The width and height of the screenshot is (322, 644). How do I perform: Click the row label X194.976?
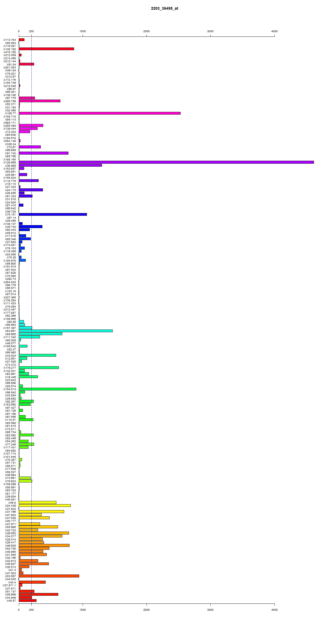tap(10, 261)
